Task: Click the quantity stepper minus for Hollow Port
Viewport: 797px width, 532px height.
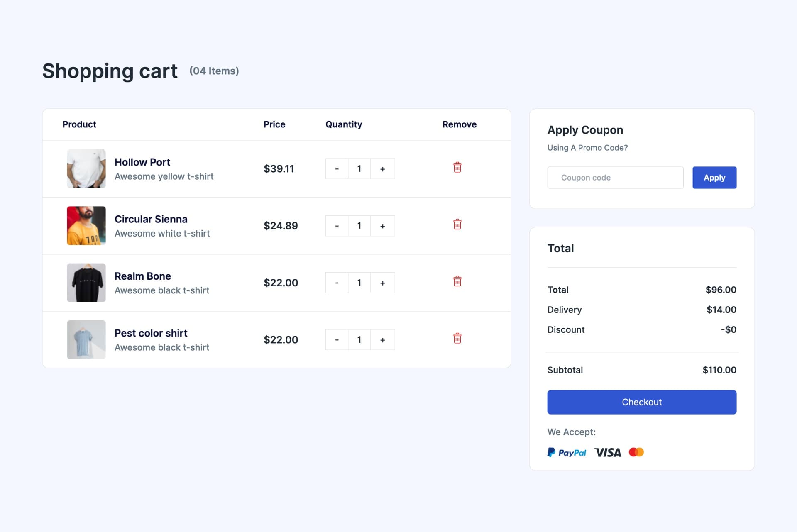Action: [x=336, y=168]
